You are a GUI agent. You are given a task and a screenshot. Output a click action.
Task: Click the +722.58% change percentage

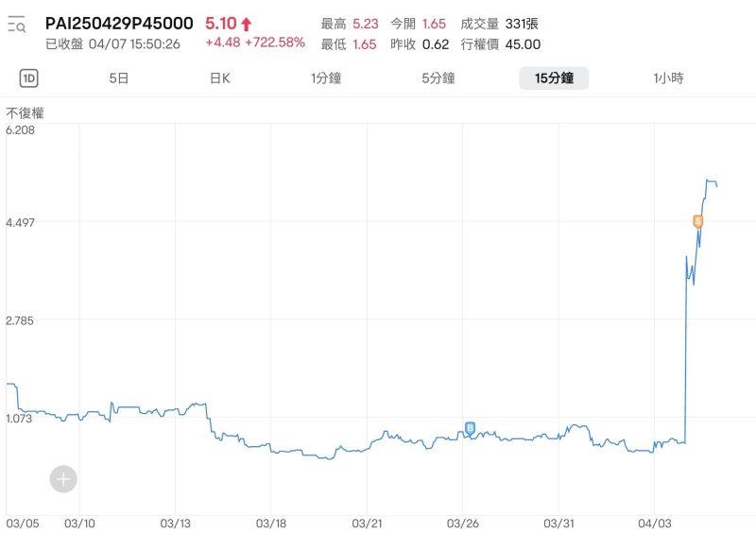[x=275, y=43]
